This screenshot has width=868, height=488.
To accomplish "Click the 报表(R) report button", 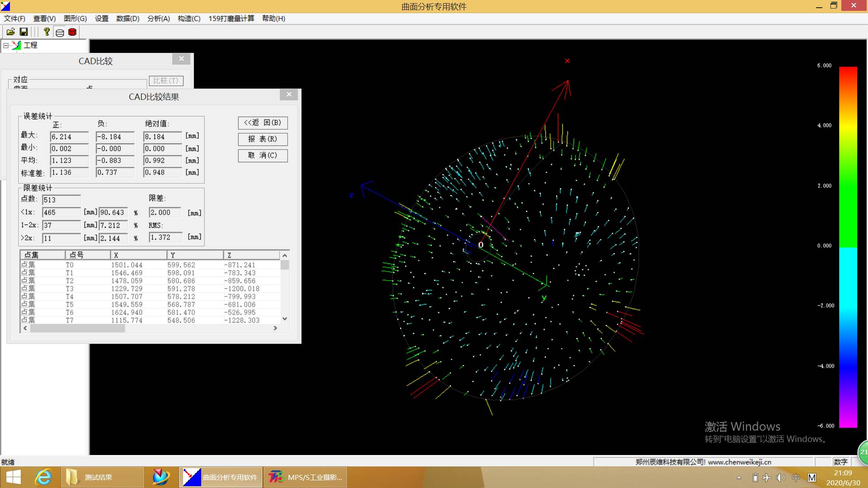I will pyautogui.click(x=263, y=139).
